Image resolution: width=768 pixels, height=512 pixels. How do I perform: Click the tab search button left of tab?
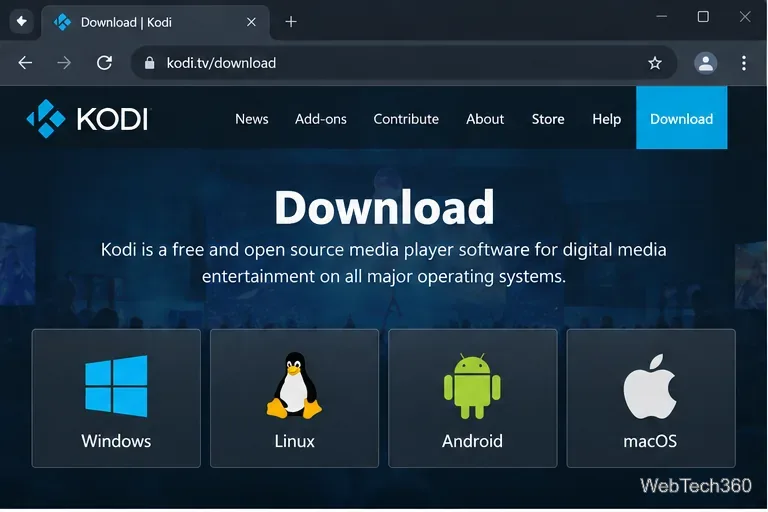(x=22, y=21)
